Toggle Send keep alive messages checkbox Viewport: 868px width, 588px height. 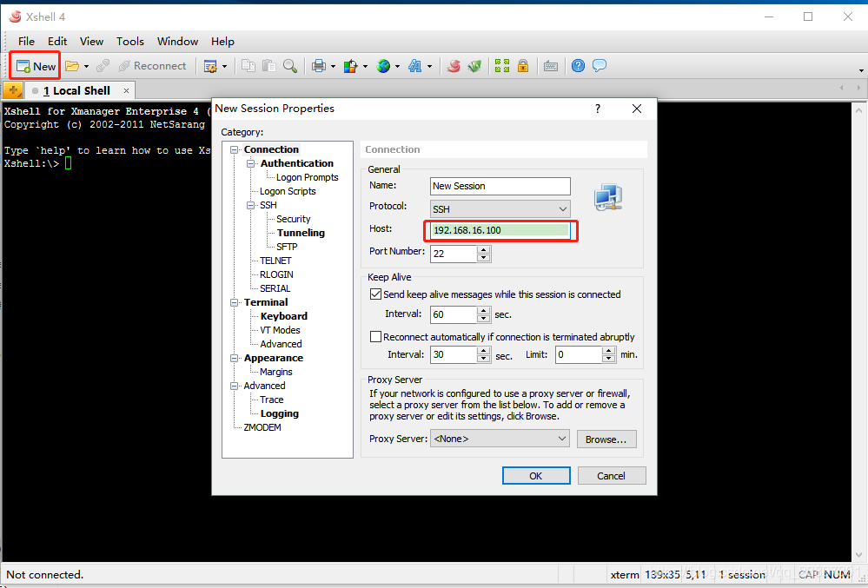click(376, 294)
